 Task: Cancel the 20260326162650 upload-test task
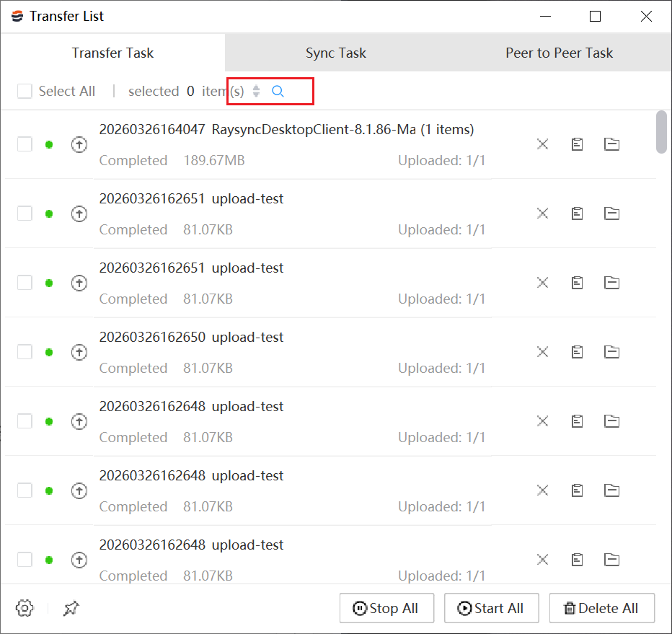543,352
